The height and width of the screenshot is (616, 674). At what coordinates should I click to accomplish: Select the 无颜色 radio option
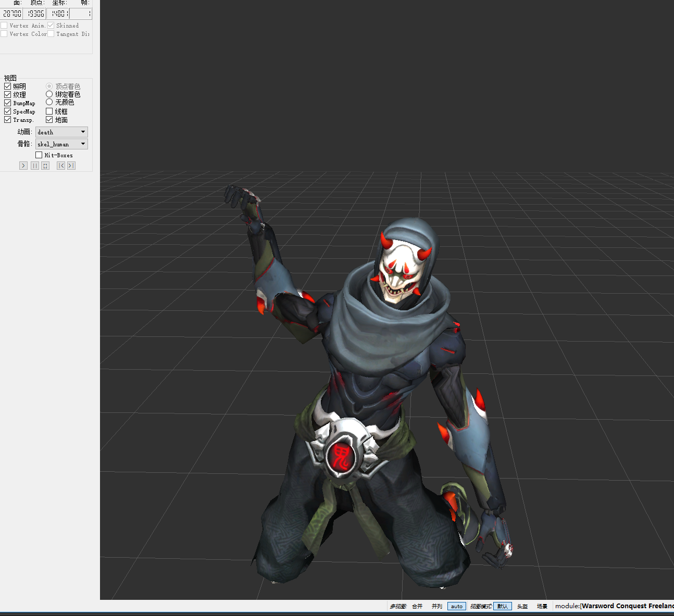(49, 102)
